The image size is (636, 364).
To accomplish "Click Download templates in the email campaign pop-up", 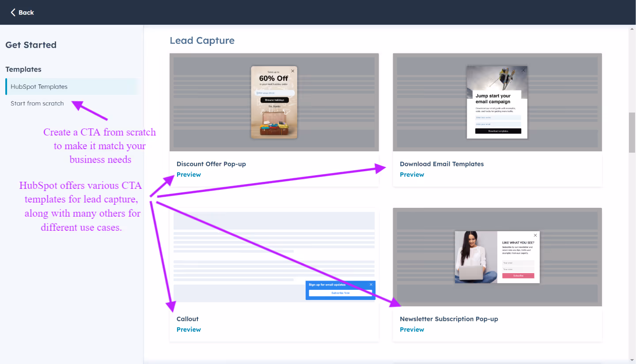I will pyautogui.click(x=498, y=131).
